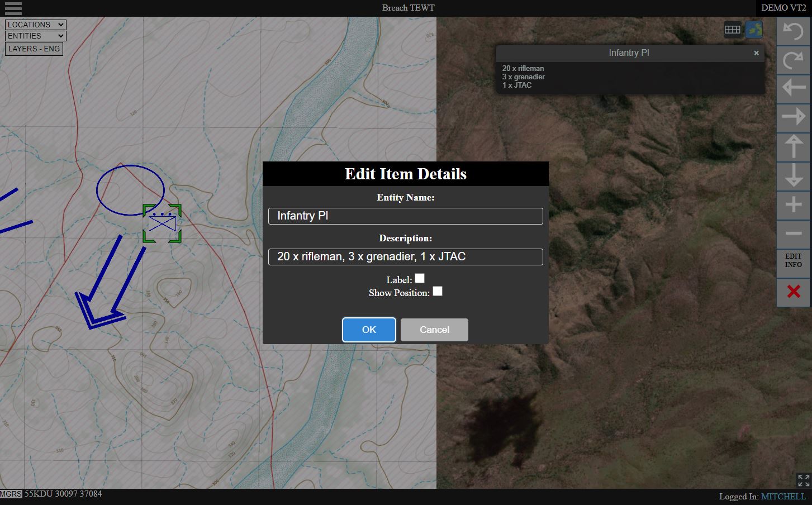
Task: Open the hamburger menu icon
Action: [13, 8]
